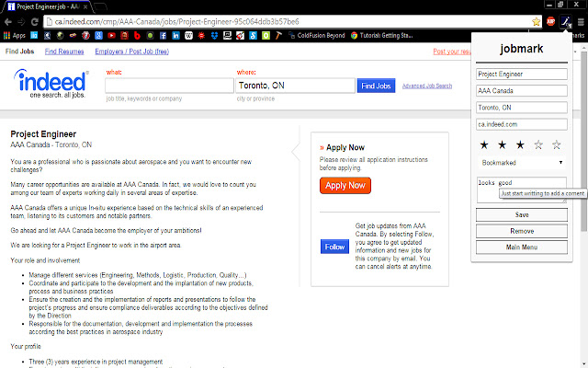Open the ColdFusion Beyond bookmark folder
This screenshot has height=368, width=588.
click(316, 36)
